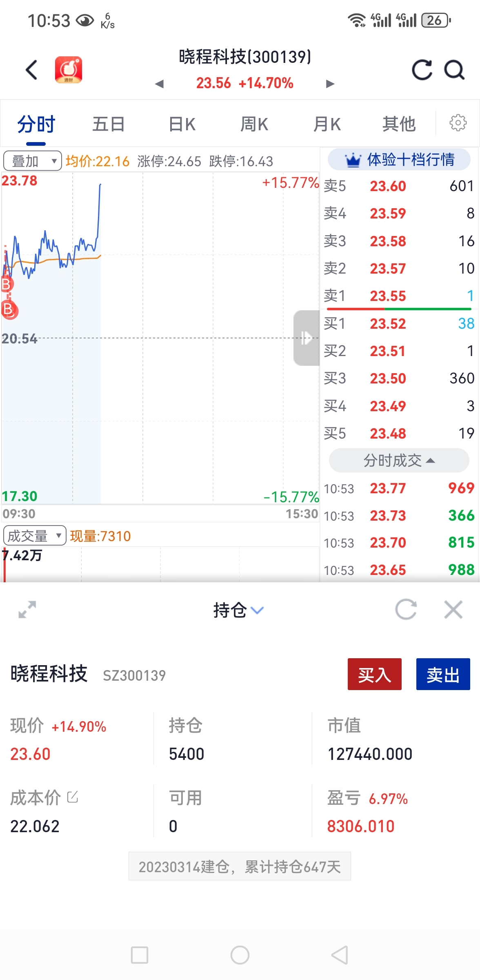Image resolution: width=480 pixels, height=980 pixels.
Task: Select 卖5 price 23.60 row
Action: pyautogui.click(x=399, y=186)
